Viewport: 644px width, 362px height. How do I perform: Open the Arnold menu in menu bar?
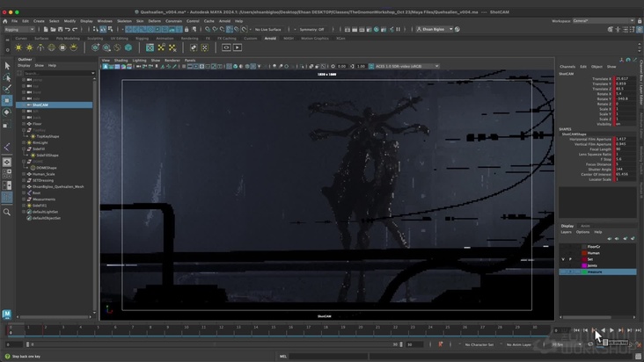pos(224,21)
